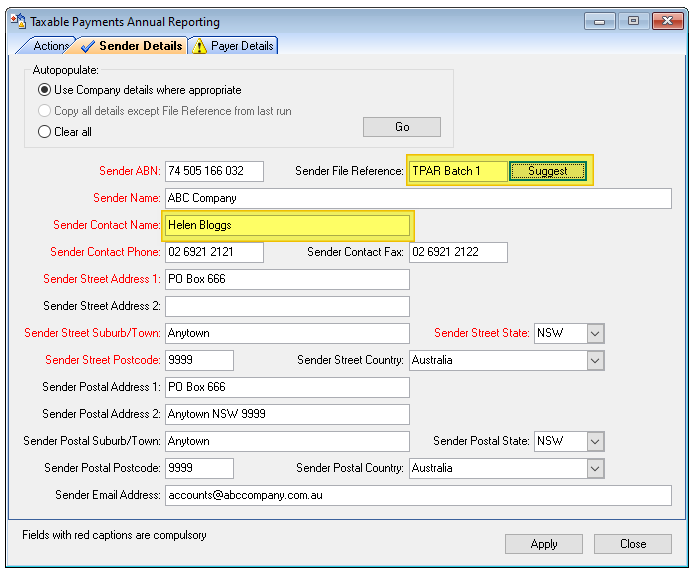Image resolution: width=693 pixels, height=573 pixels.
Task: Click the Close button at bottom
Action: (x=632, y=544)
